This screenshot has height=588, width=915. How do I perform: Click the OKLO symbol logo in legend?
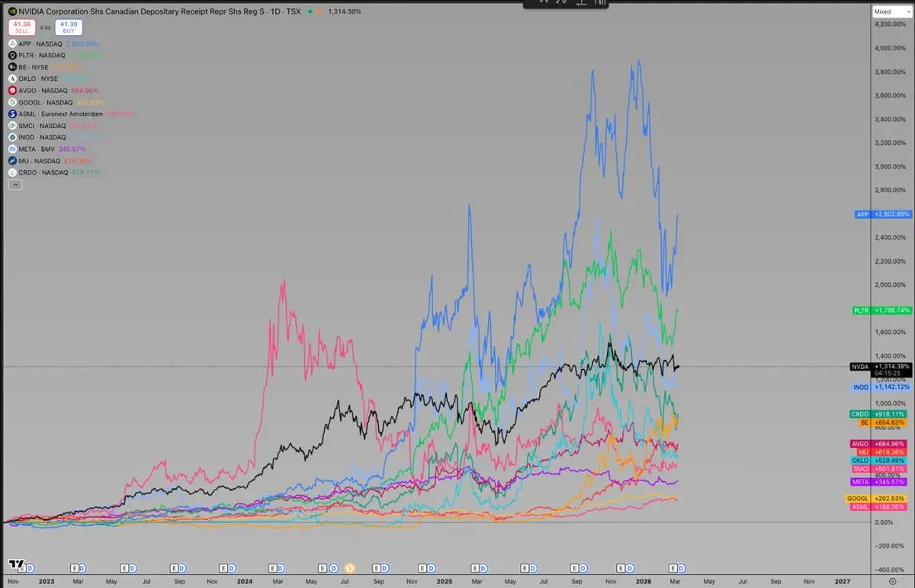[x=12, y=79]
